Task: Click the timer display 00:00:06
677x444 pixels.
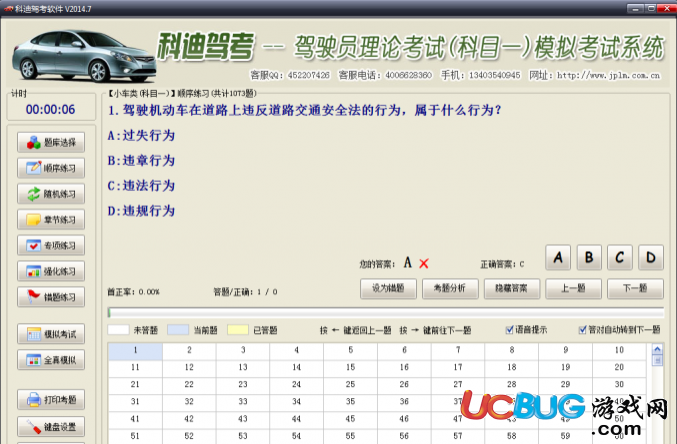Action: pos(51,110)
